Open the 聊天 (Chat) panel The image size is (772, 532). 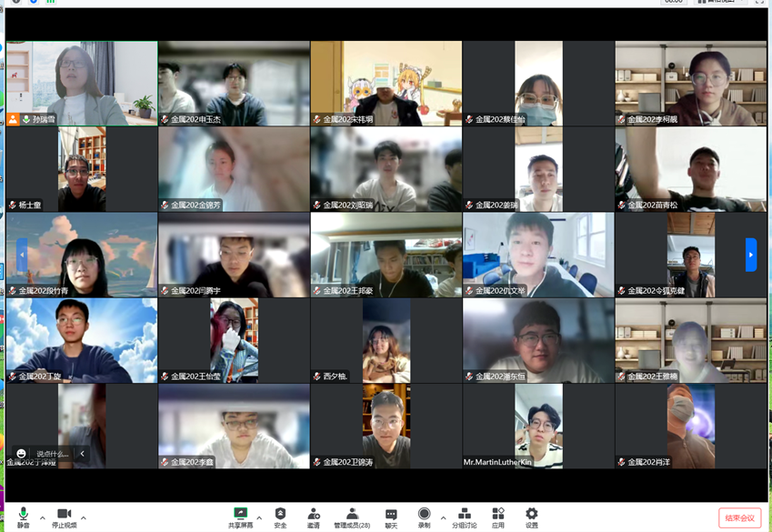pyautogui.click(x=391, y=516)
